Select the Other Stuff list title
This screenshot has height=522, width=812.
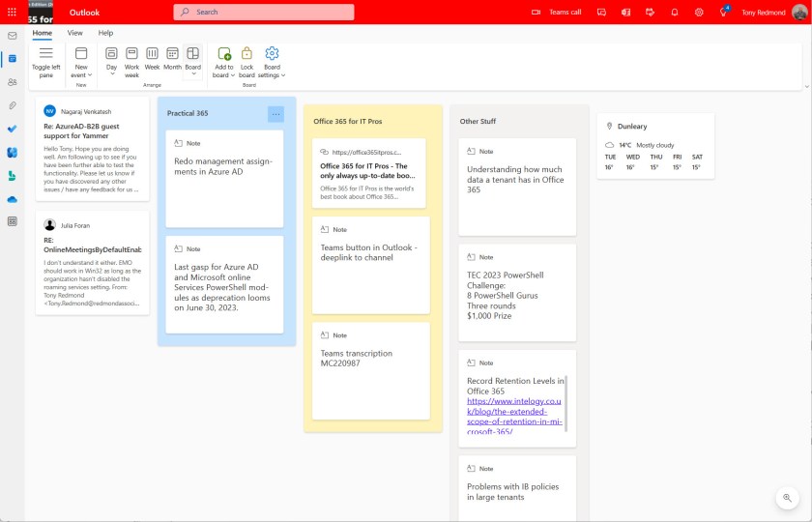pos(478,121)
